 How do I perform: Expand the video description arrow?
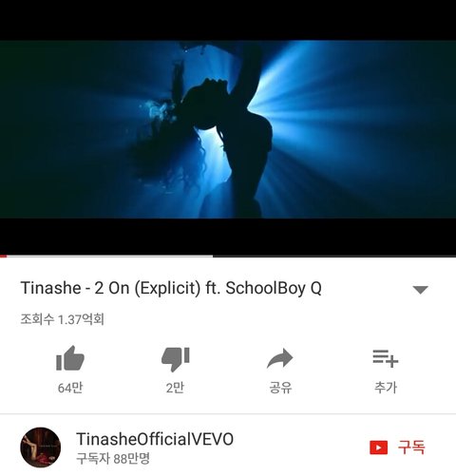pos(420,290)
